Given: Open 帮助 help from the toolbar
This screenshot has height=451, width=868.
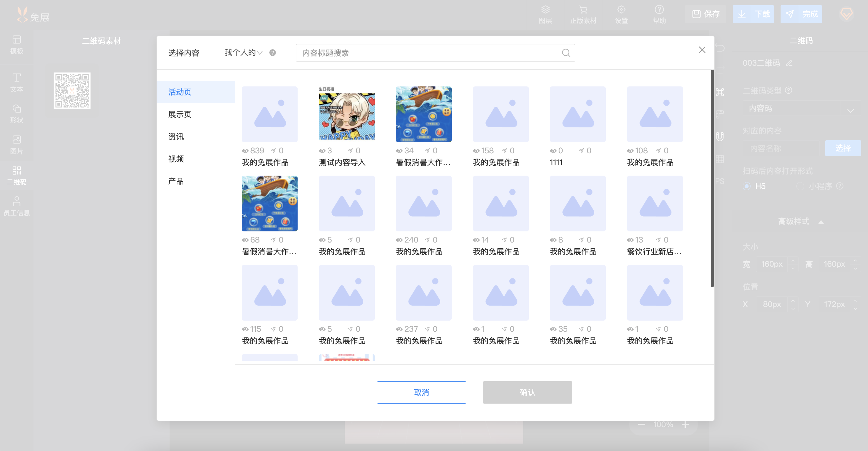Looking at the screenshot, I should point(659,15).
